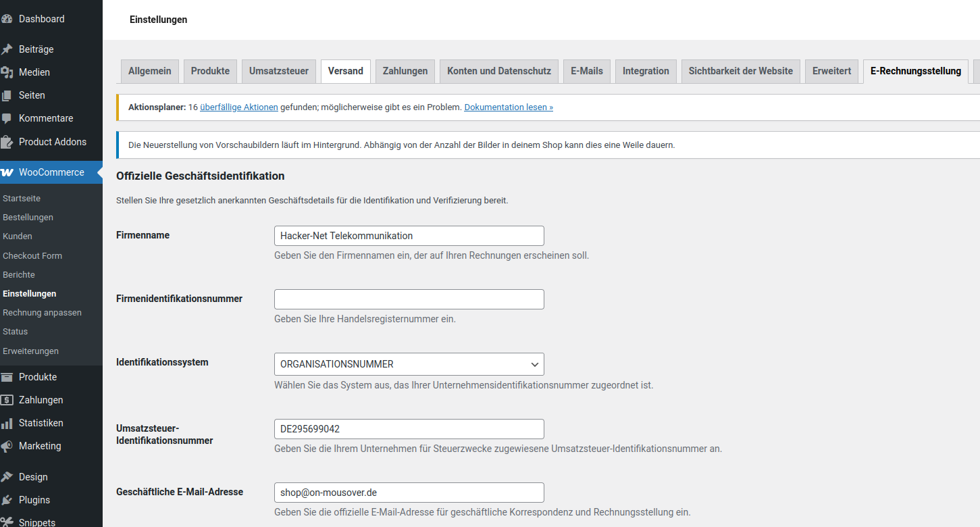The image size is (980, 527).
Task: Open the Zahlungen settings tab
Action: [405, 71]
